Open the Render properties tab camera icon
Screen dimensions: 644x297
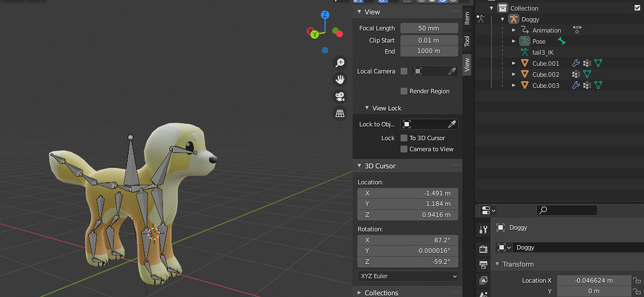pos(483,249)
